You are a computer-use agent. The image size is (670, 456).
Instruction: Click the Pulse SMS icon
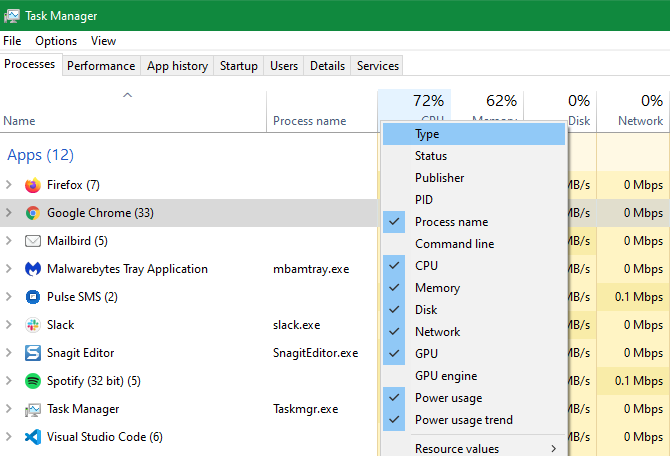pos(33,297)
